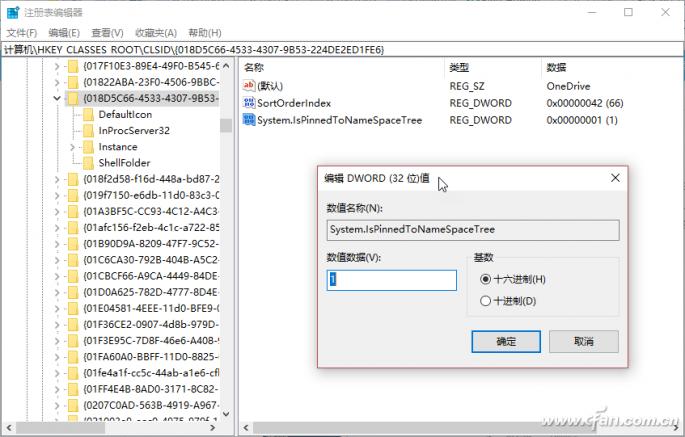Confirm the DWORD edit with 确定
Viewport: 685px width, 437px height.
(x=506, y=341)
